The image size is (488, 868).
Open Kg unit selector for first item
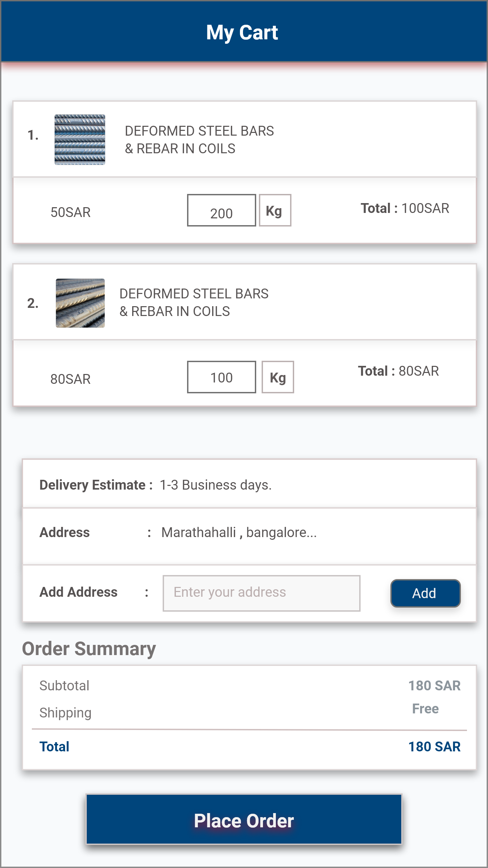click(275, 211)
